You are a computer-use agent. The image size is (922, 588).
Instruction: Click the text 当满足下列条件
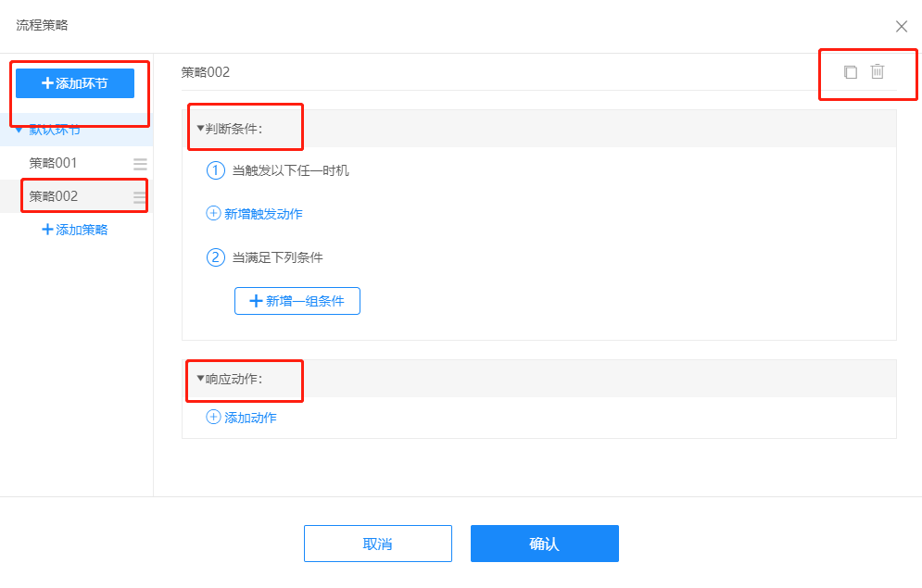tap(278, 257)
